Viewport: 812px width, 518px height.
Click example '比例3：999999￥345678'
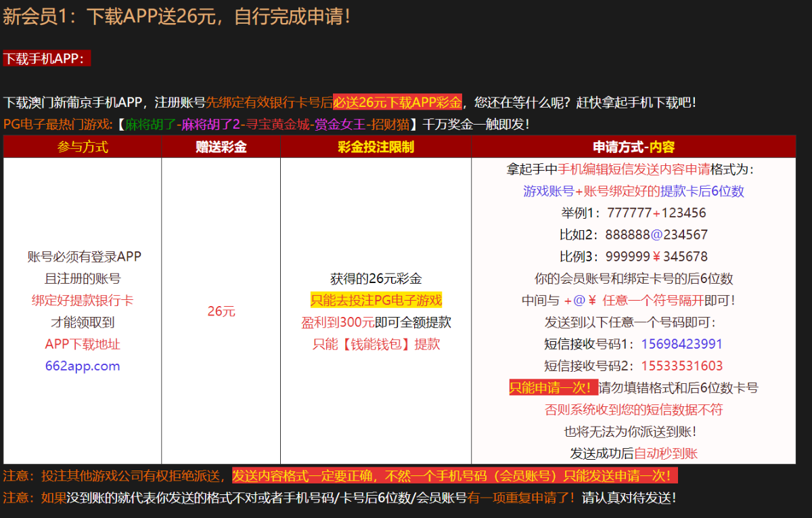coord(633,257)
